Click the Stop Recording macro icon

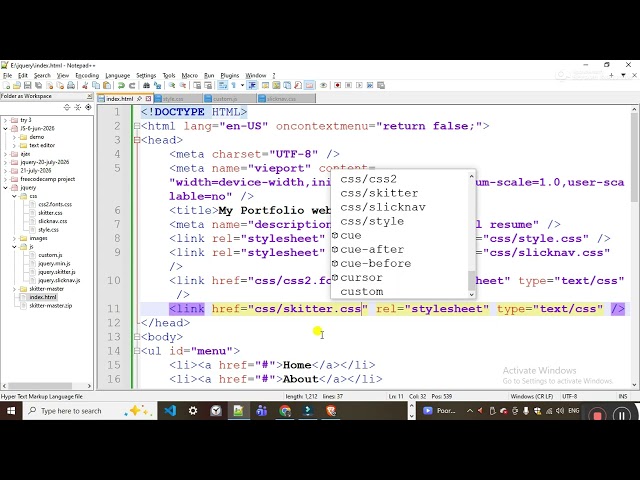point(349,85)
